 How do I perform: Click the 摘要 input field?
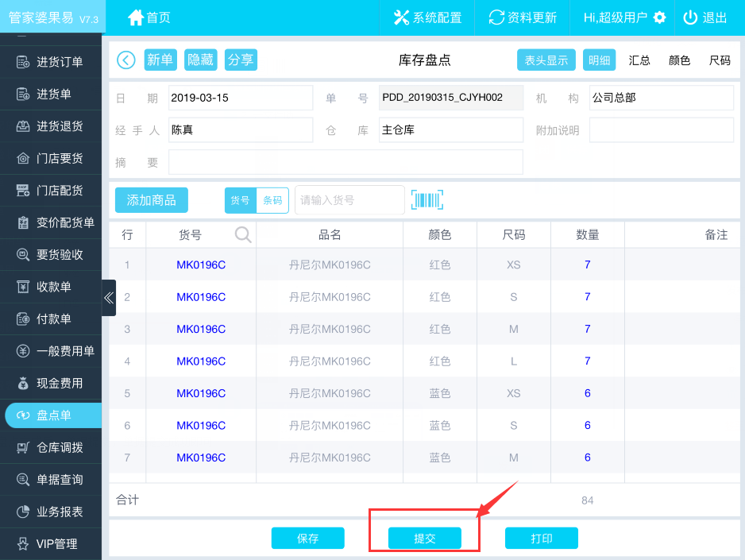pyautogui.click(x=346, y=162)
